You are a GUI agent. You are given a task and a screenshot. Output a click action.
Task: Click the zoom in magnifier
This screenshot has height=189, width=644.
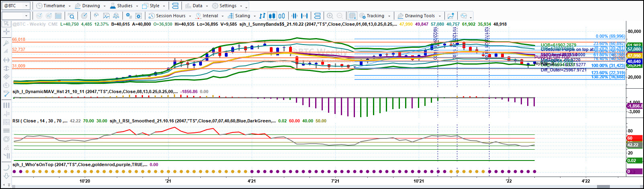(330, 16)
